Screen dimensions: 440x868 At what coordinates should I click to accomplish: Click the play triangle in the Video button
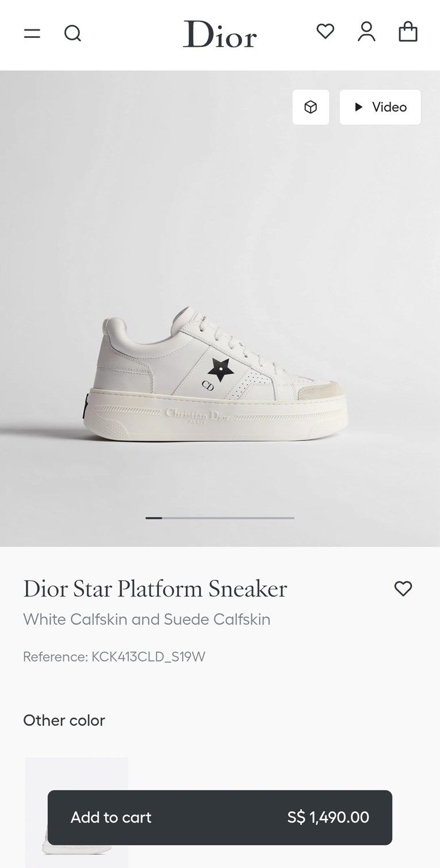pos(359,107)
